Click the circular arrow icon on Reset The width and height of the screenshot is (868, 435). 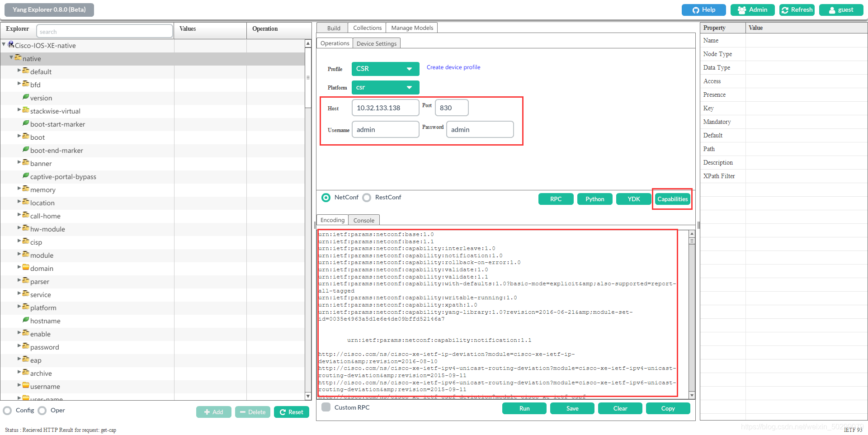click(x=283, y=412)
